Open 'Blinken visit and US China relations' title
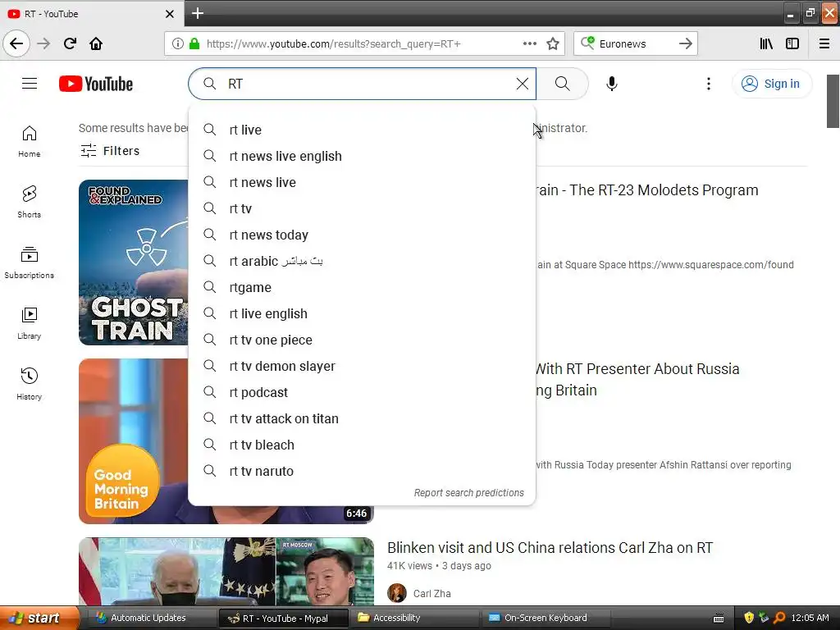 550,547
